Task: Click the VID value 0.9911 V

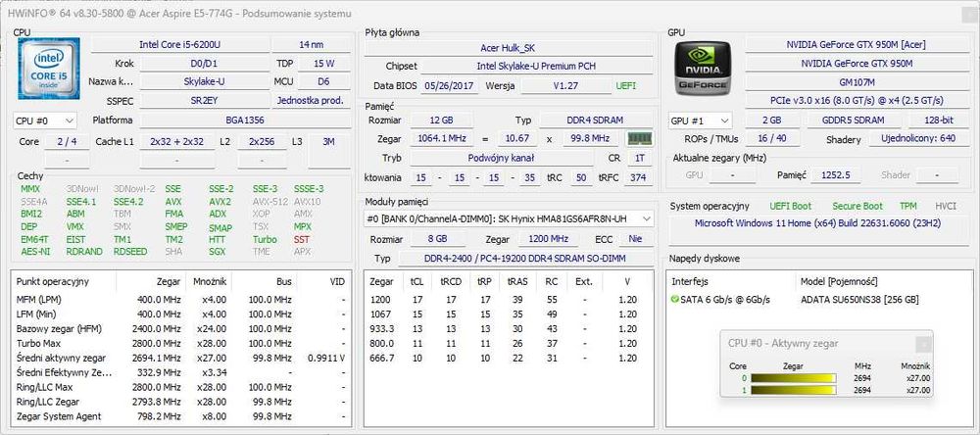Action: [x=326, y=359]
